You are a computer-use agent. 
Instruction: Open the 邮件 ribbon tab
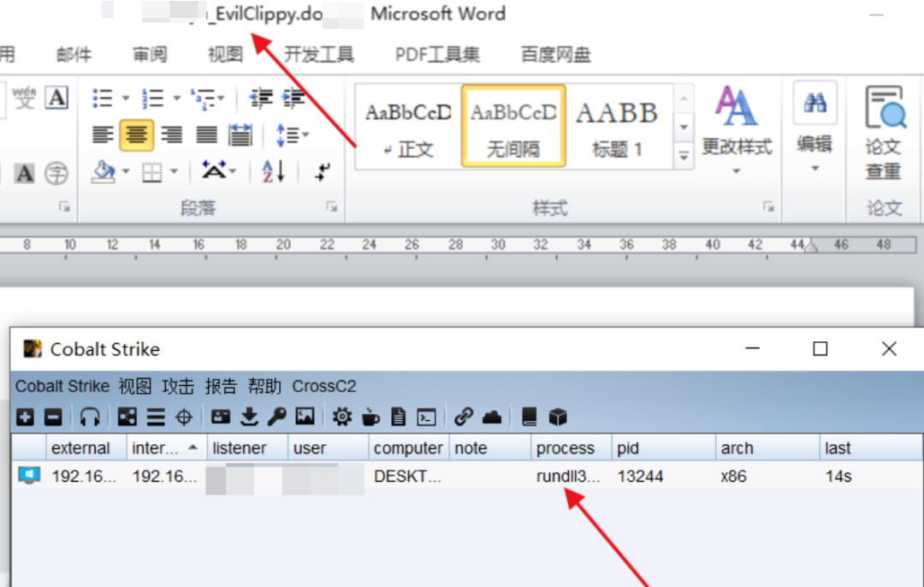point(74,55)
